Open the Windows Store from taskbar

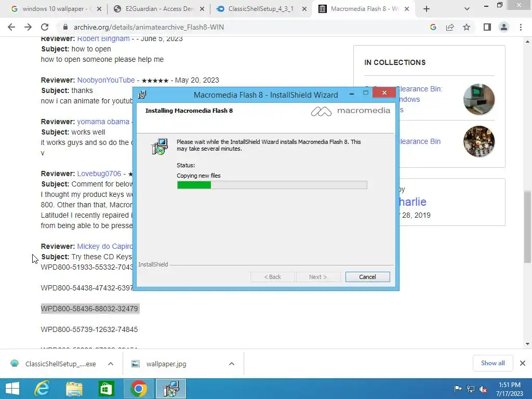pos(106,389)
